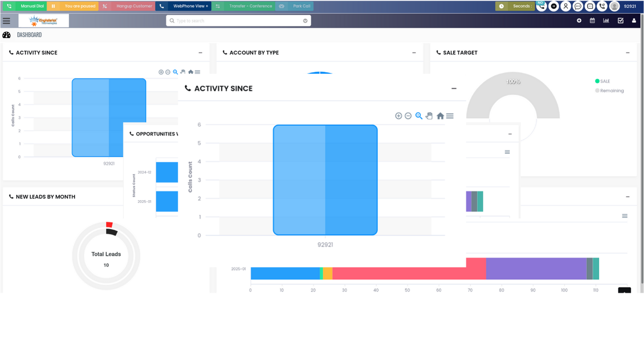The width and height of the screenshot is (644, 341).
Task: Open the bar chart reports icon
Action: 606,21
